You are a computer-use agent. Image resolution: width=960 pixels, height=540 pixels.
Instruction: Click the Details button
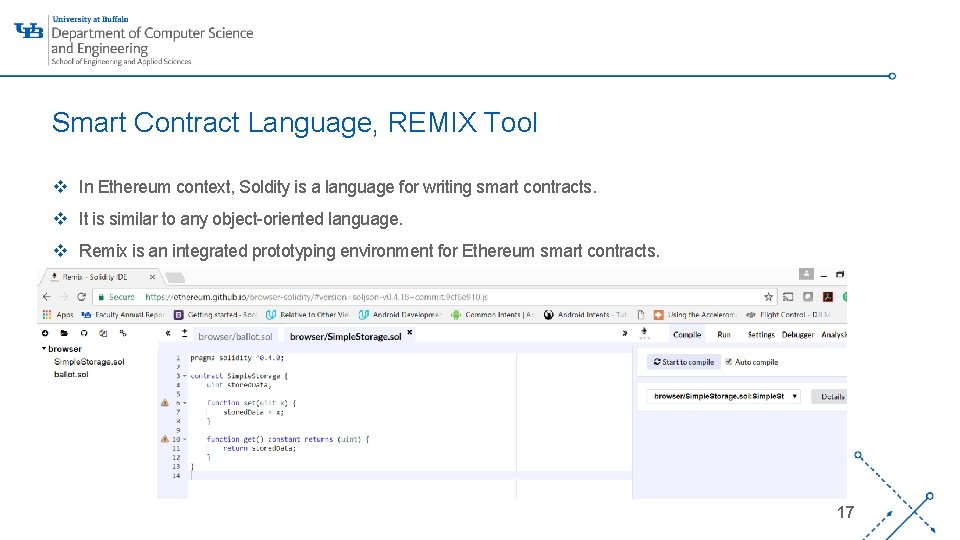click(x=830, y=397)
